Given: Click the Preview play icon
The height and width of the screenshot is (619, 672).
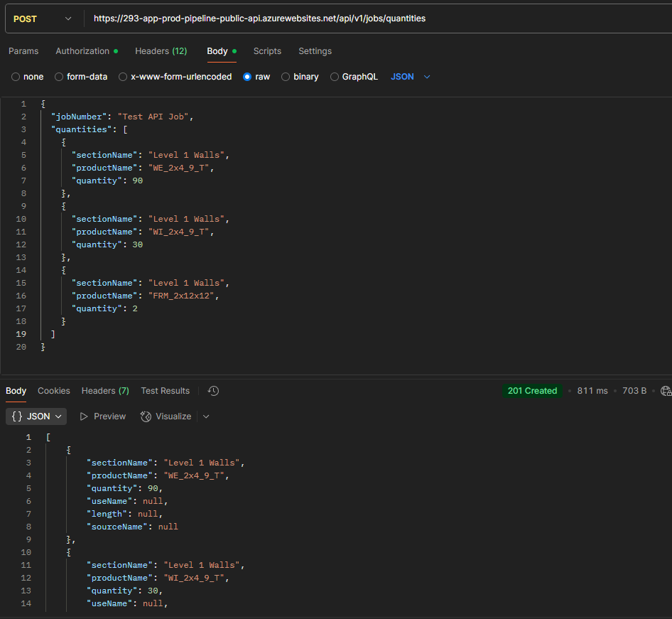Looking at the screenshot, I should (x=84, y=416).
